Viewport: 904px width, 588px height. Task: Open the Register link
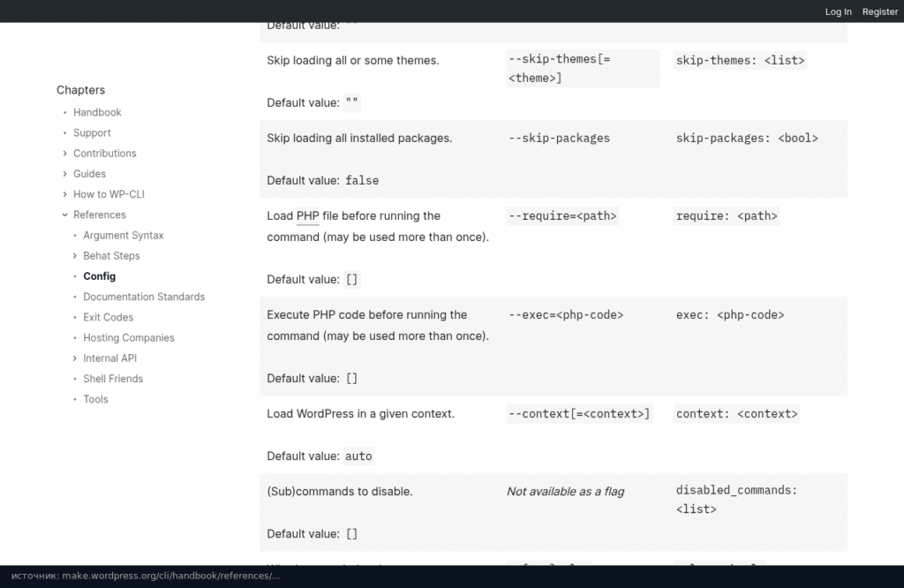(880, 11)
